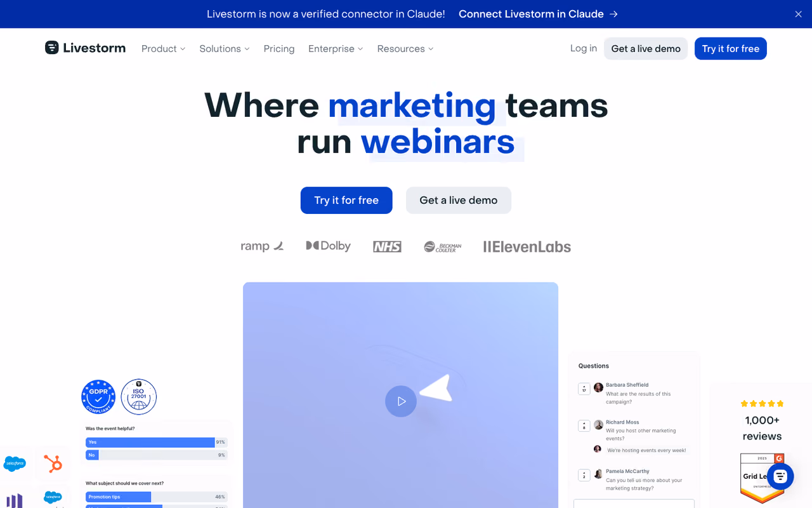Select the Yes 91% poll bar

click(156, 442)
